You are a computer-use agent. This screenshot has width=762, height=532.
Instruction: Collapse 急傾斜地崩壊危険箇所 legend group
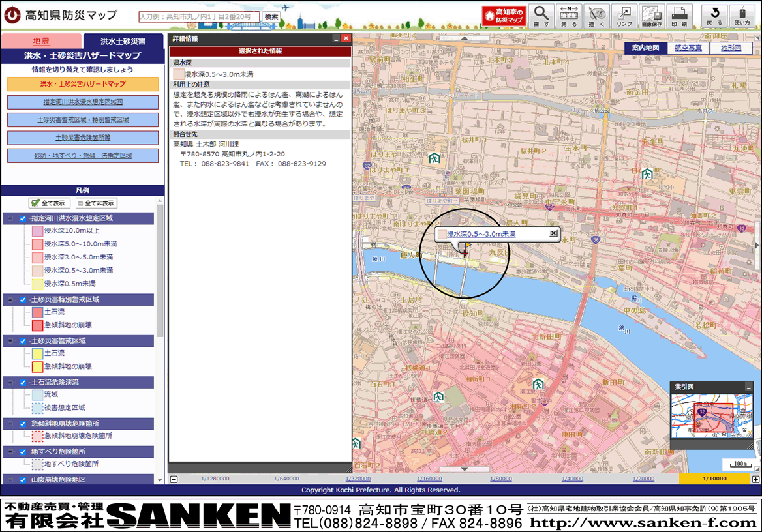click(x=10, y=424)
